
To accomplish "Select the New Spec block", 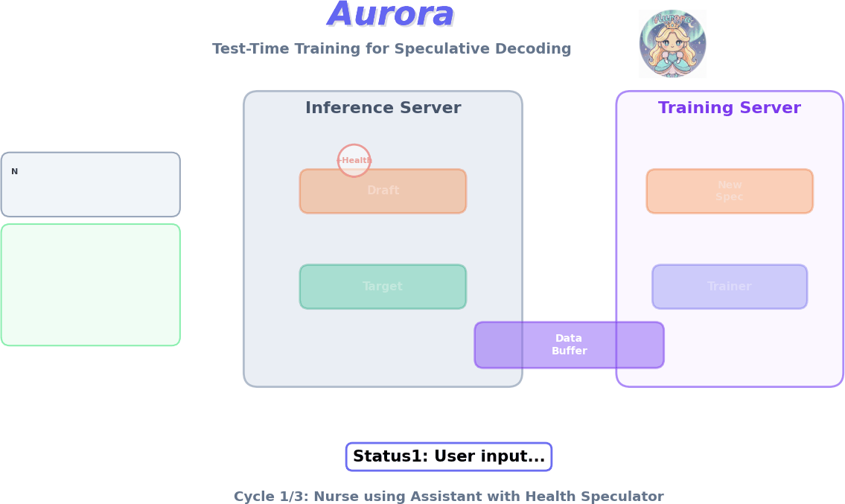I will click(x=729, y=191).
